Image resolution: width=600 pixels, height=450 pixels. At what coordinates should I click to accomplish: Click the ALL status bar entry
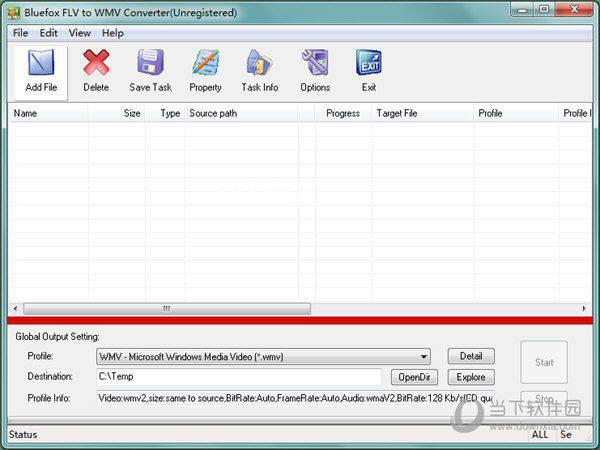[x=540, y=435]
